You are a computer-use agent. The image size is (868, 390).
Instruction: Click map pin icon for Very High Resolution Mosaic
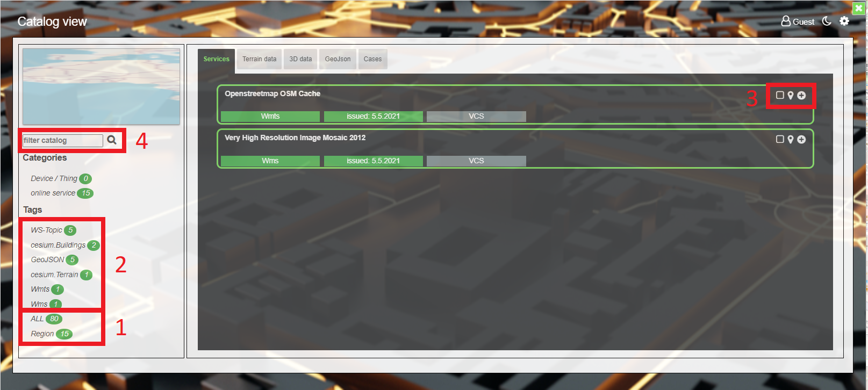(x=791, y=140)
